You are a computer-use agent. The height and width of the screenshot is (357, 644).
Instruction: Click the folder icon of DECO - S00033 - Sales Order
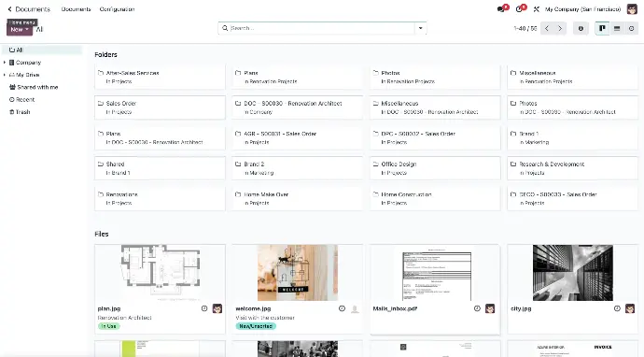coord(513,194)
